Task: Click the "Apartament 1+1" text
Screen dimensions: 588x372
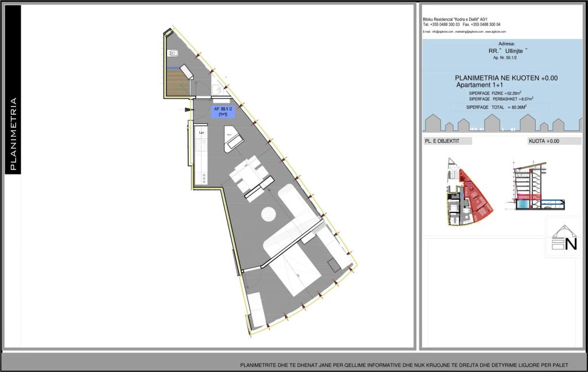Action: 479,85
